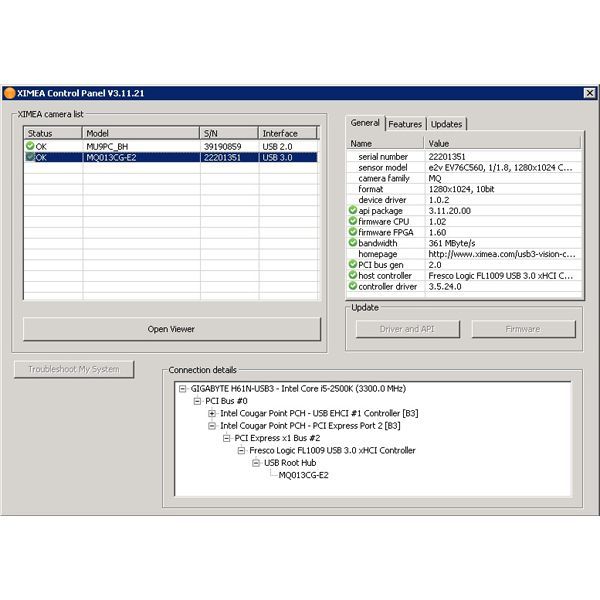This screenshot has width=600, height=600.
Task: Open the Updates tab
Action: tap(447, 124)
